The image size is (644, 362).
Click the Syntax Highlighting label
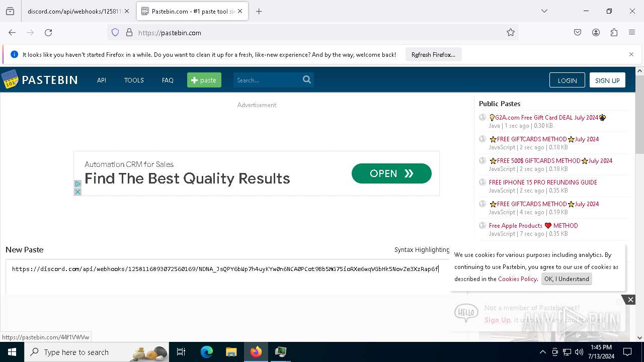(x=422, y=249)
